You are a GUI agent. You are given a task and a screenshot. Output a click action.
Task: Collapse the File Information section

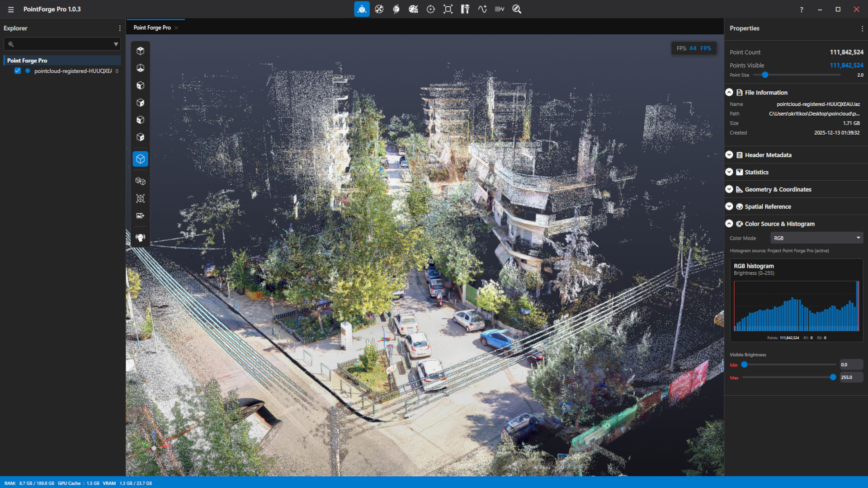click(729, 92)
